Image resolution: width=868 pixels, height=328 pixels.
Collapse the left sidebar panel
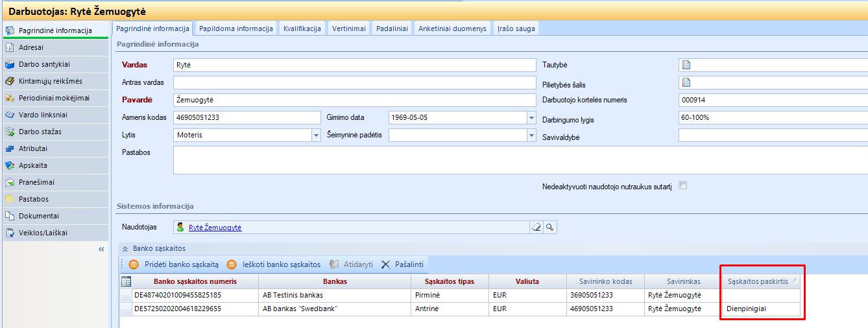coord(101,249)
